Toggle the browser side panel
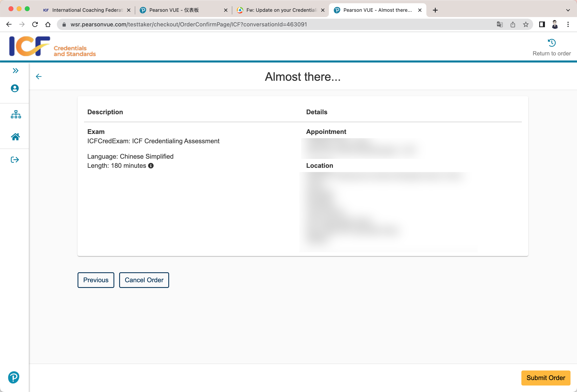 click(542, 24)
